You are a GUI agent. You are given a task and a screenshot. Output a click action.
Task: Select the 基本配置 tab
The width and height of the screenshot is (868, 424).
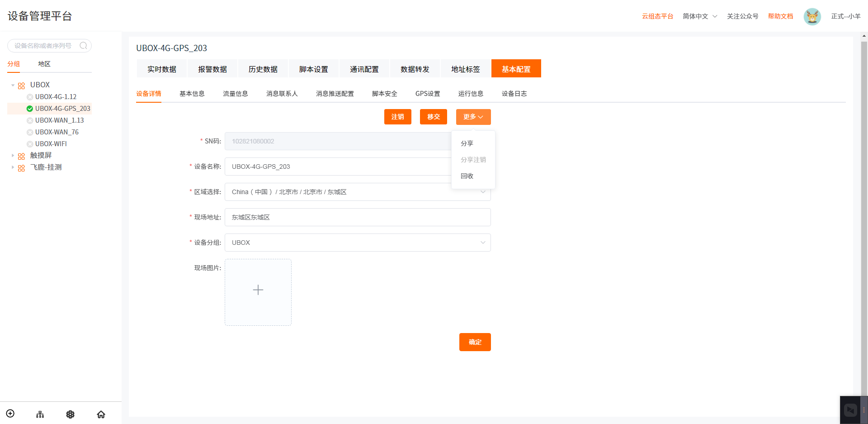coord(516,69)
